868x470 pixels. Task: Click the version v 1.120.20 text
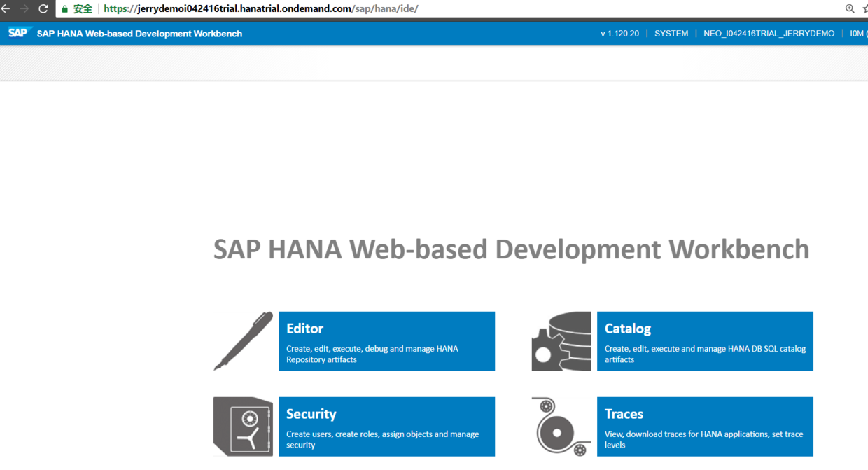coord(619,34)
